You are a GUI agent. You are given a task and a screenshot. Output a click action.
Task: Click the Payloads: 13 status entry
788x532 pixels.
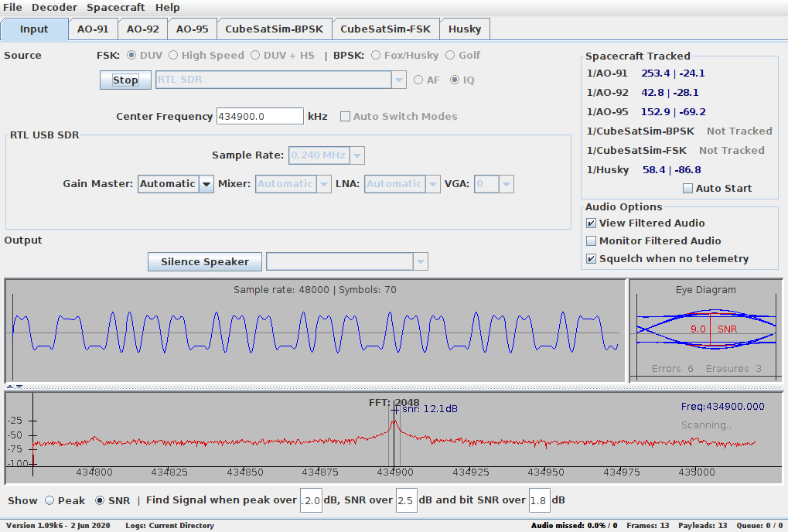pos(703,526)
